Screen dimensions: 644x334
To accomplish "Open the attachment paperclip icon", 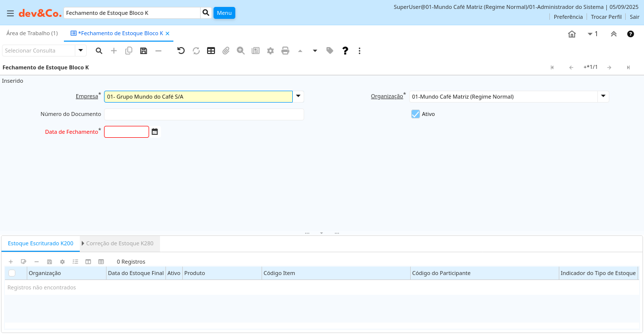I will pyautogui.click(x=226, y=51).
